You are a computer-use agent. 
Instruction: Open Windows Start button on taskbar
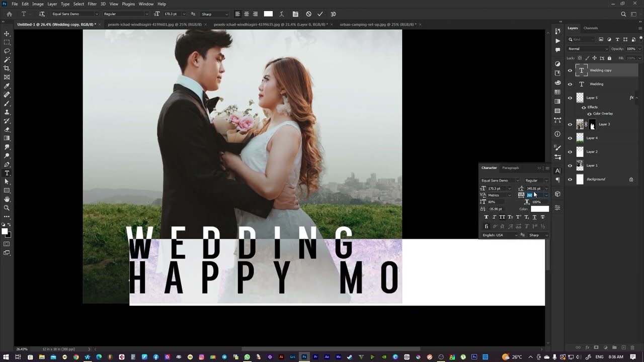6,357
